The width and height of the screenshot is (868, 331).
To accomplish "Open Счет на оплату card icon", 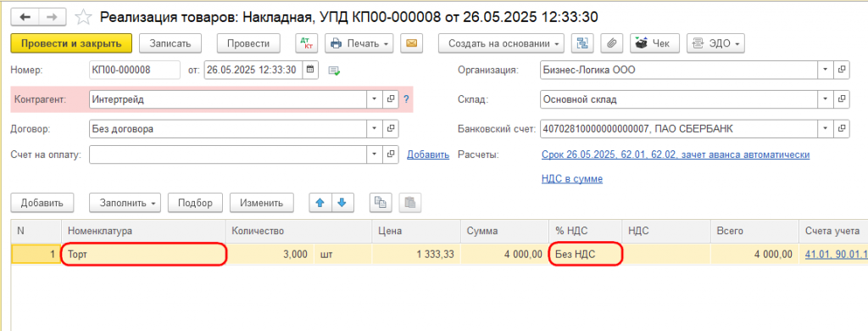I will (x=390, y=154).
